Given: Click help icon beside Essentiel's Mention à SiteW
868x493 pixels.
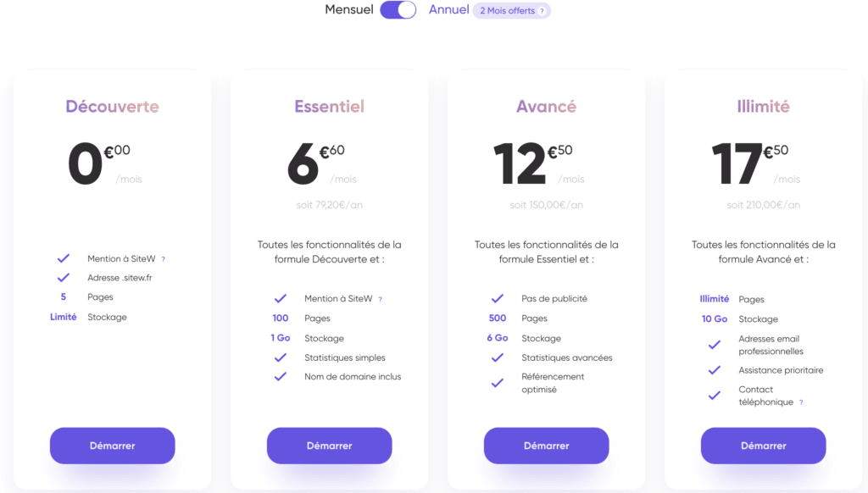Looking at the screenshot, I should [x=381, y=299].
